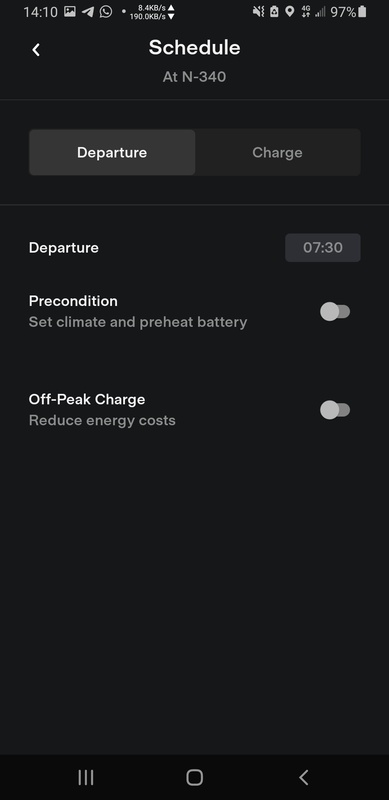Tap the Off-Peak Charge label

click(87, 399)
